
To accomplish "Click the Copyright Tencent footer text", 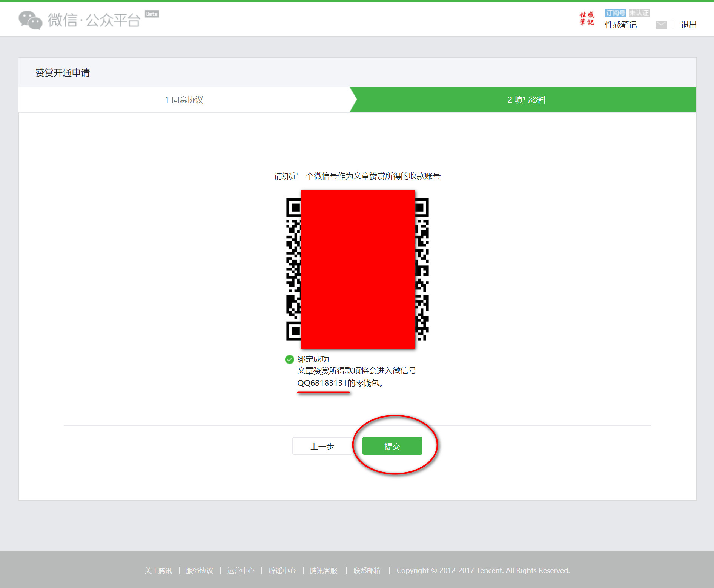I will [x=483, y=570].
